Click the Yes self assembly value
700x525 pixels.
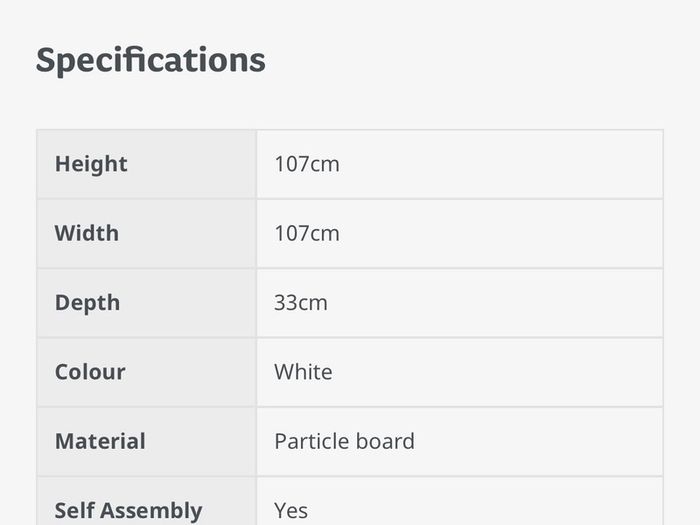click(291, 511)
